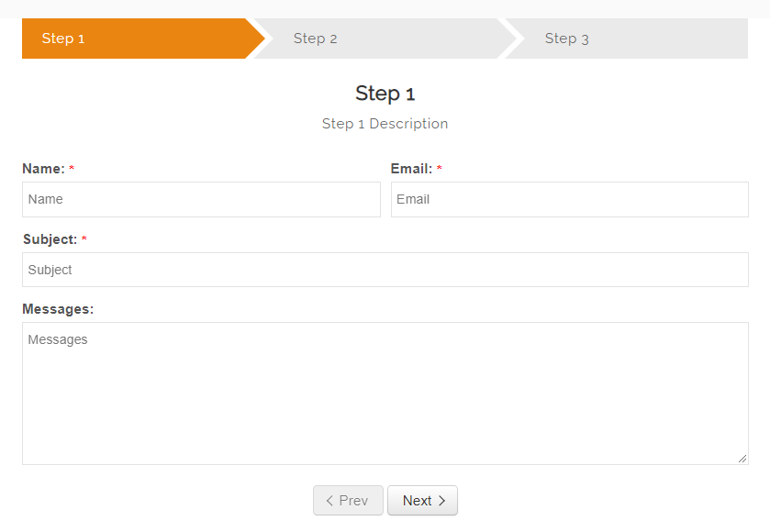The width and height of the screenshot is (770, 532).
Task: Click the Messages label text
Action: pyautogui.click(x=58, y=309)
